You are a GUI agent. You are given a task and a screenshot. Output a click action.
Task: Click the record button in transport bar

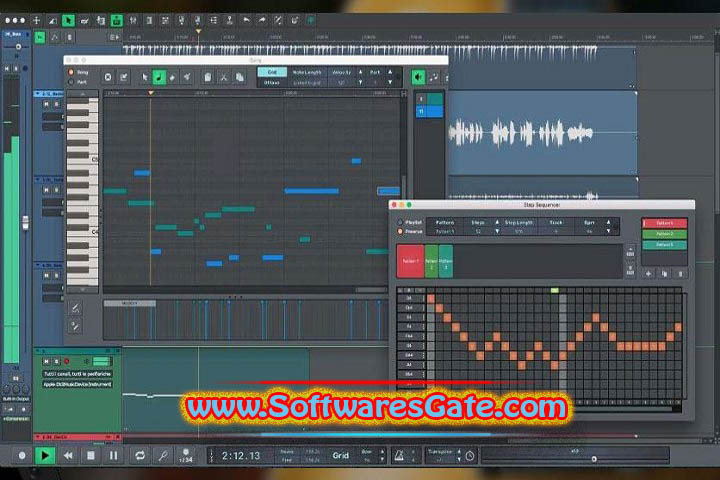pyautogui.click(x=22, y=456)
